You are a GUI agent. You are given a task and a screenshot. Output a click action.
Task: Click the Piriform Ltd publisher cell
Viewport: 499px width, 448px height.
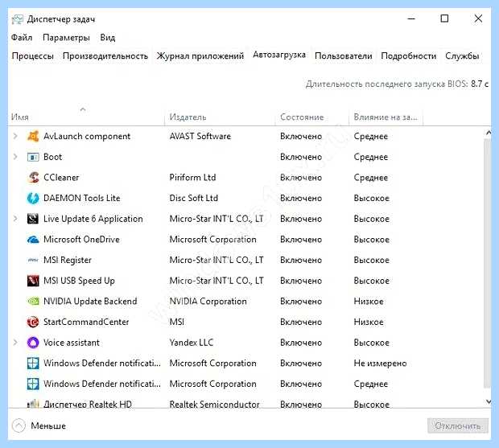[x=192, y=178]
